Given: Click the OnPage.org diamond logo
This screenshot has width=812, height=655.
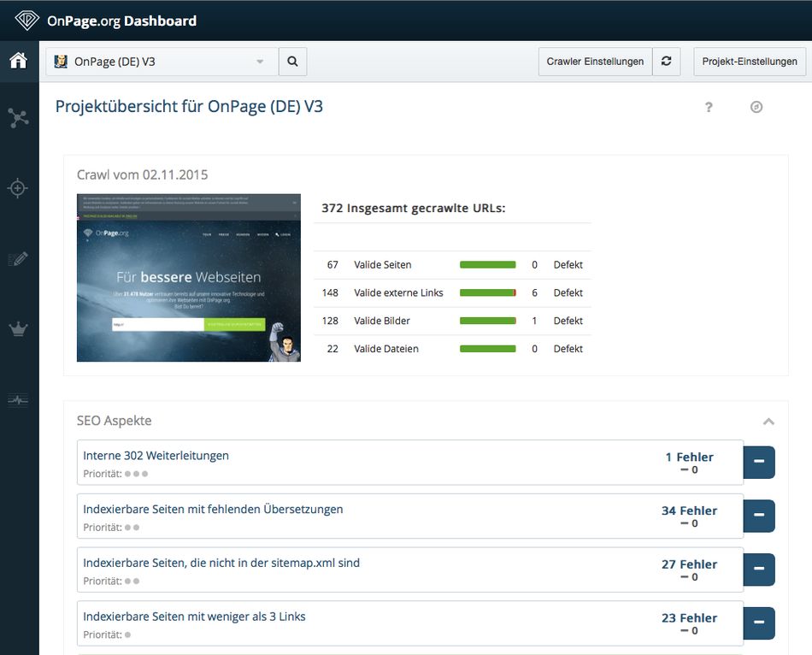Looking at the screenshot, I should tap(27, 21).
